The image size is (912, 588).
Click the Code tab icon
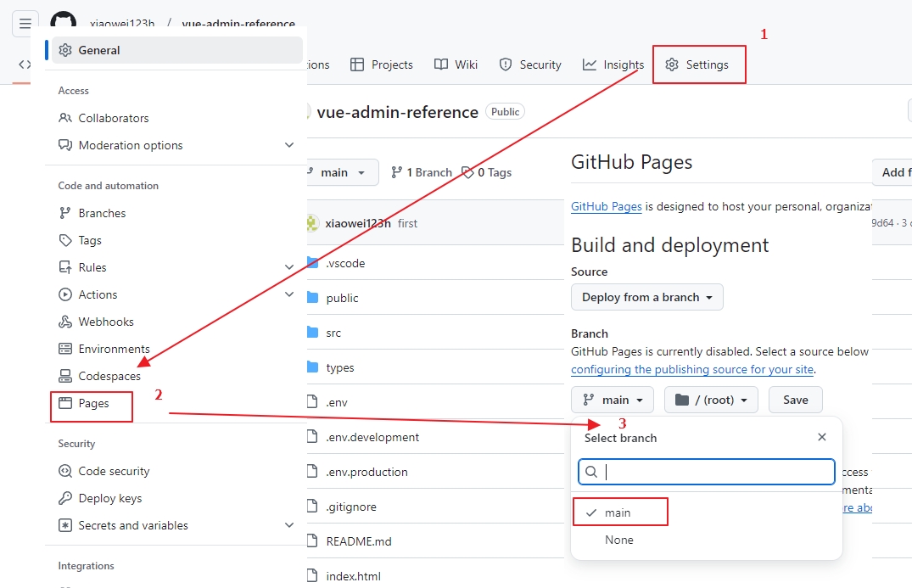tap(25, 64)
